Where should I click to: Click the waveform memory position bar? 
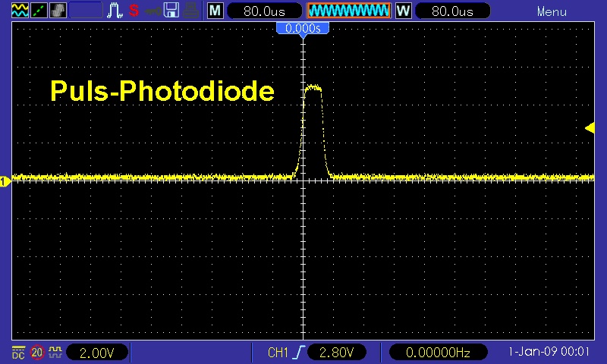(348, 11)
